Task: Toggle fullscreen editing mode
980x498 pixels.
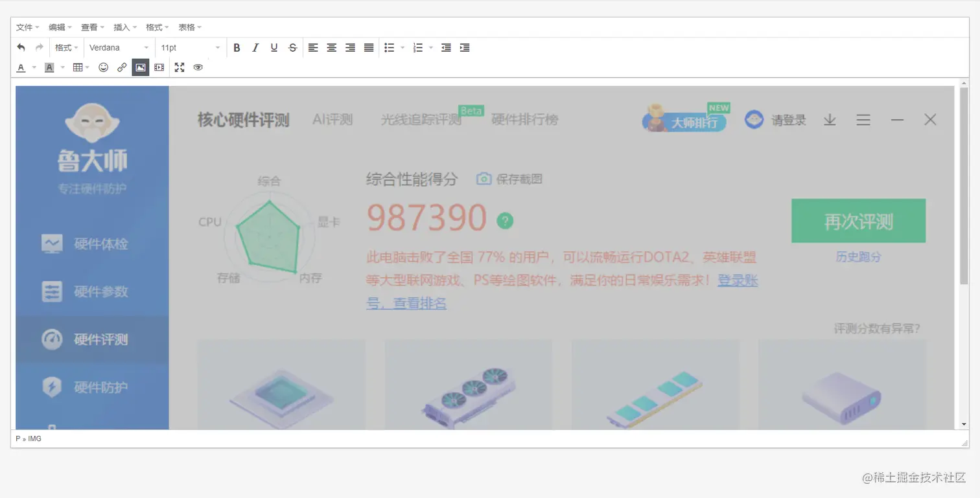Action: [180, 67]
